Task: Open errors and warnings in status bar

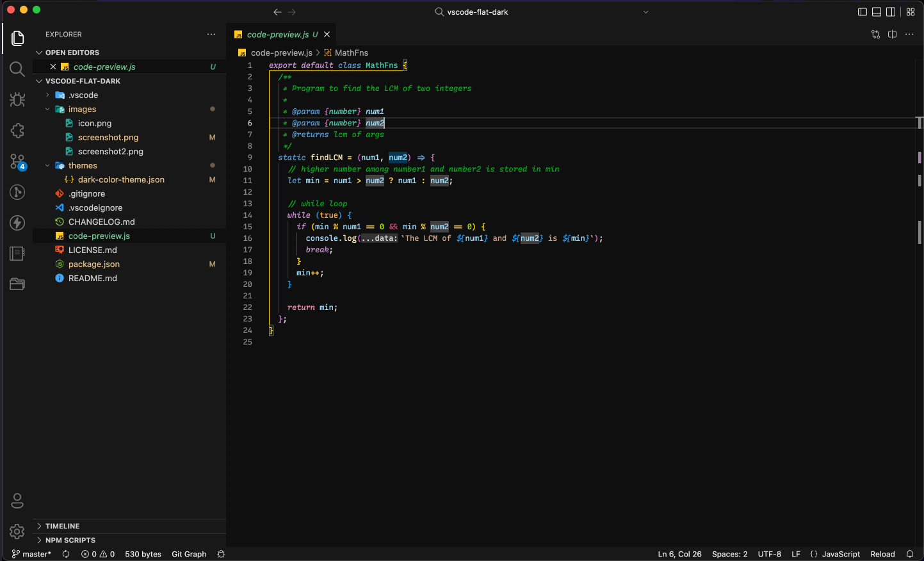Action: pos(98,554)
